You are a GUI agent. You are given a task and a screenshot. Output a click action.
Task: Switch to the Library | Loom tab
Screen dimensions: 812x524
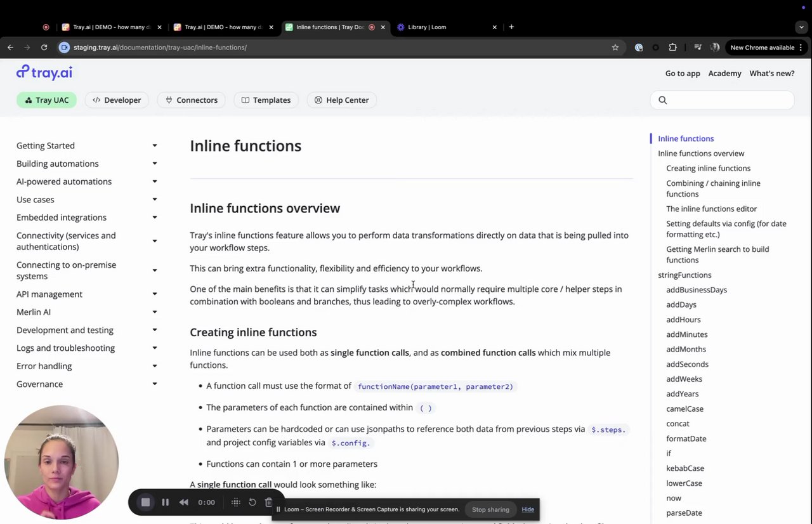(x=427, y=27)
